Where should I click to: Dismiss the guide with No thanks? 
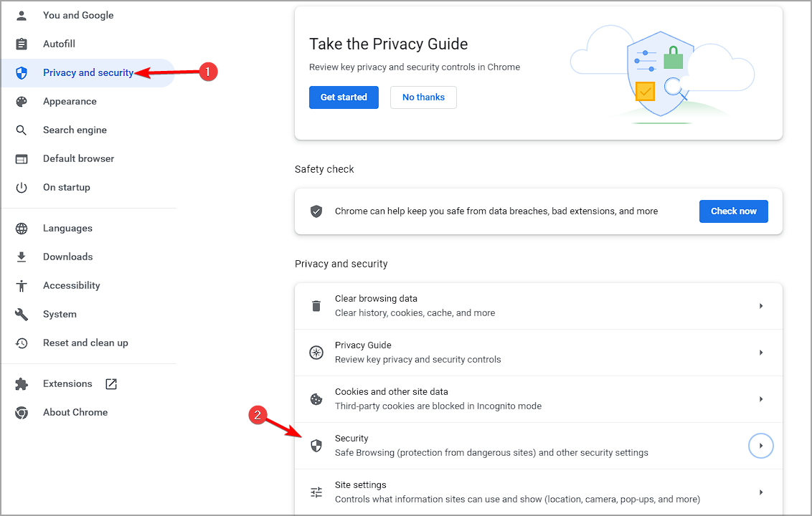[x=423, y=97]
